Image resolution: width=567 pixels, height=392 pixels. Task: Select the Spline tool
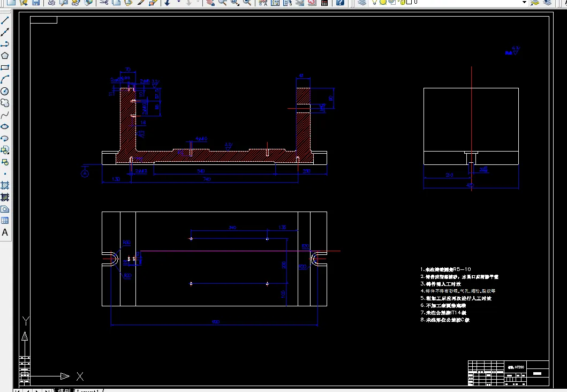(x=5, y=115)
